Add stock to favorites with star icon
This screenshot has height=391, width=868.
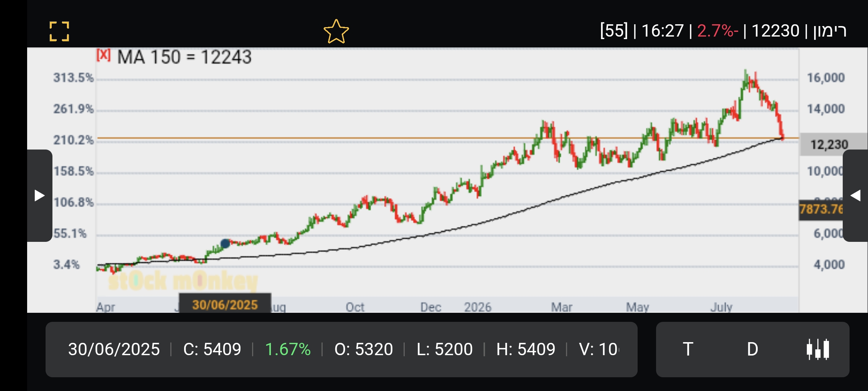336,31
